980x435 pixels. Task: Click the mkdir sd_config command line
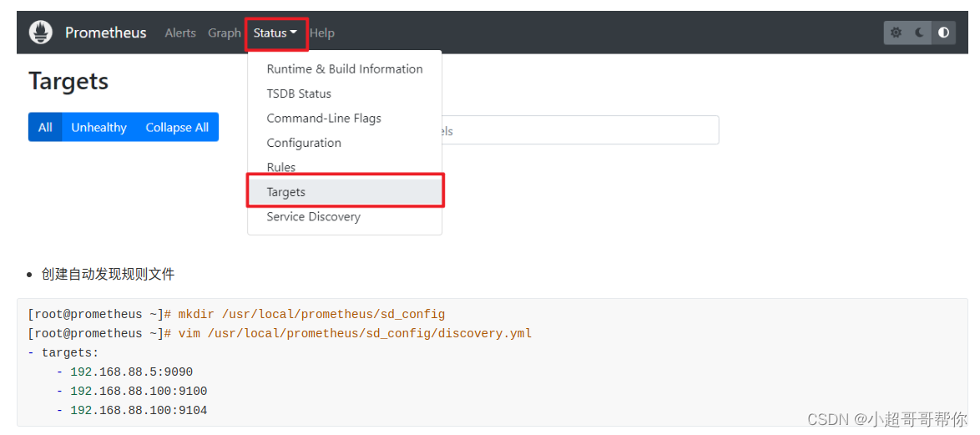coord(236,315)
